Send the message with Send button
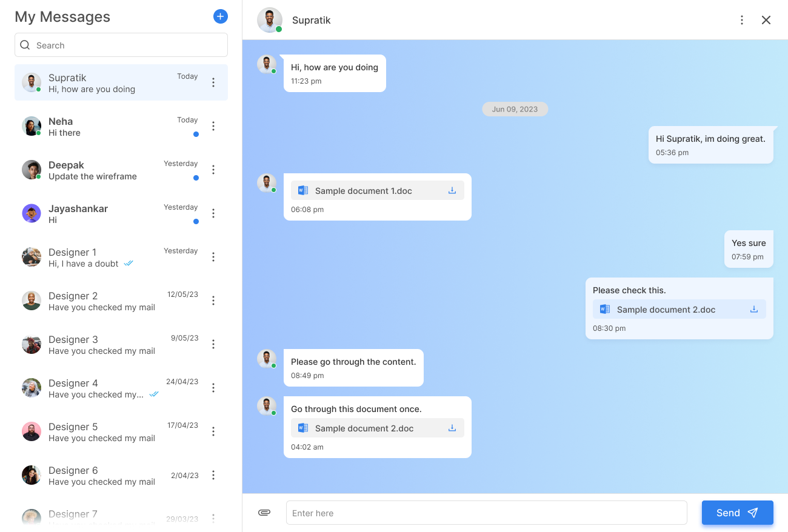The image size is (788, 532). coord(738,513)
